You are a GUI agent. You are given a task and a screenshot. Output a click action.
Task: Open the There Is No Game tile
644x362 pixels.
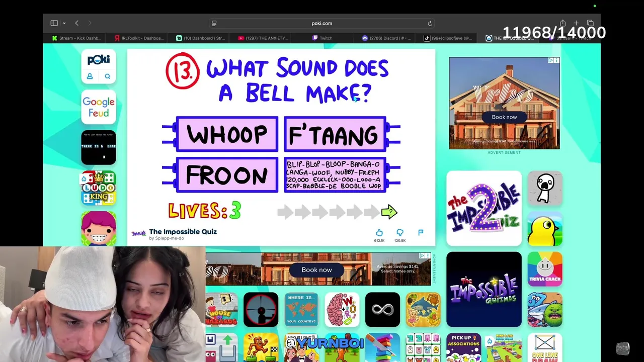tap(99, 147)
